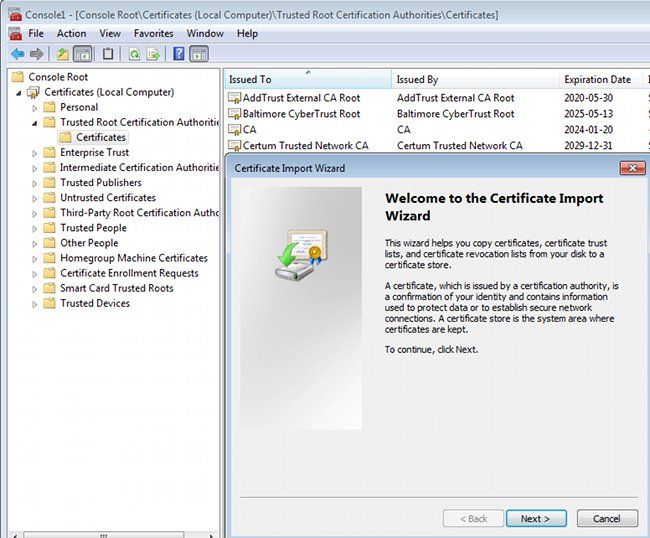The width and height of the screenshot is (650, 538).
Task: Click the Back arrow in the toolbar
Action: 16,54
